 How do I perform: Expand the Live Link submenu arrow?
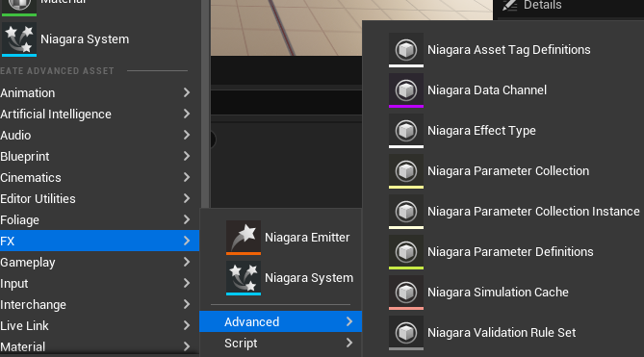click(187, 325)
